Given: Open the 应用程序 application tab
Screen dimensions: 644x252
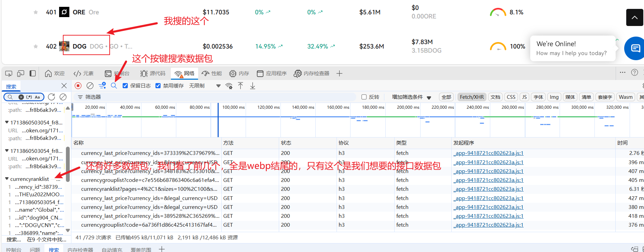Looking at the screenshot, I should (272, 74).
